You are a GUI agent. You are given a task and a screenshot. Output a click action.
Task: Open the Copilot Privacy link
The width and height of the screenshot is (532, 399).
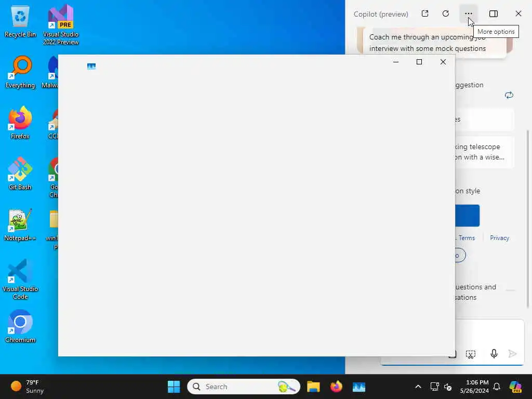tap(499, 238)
